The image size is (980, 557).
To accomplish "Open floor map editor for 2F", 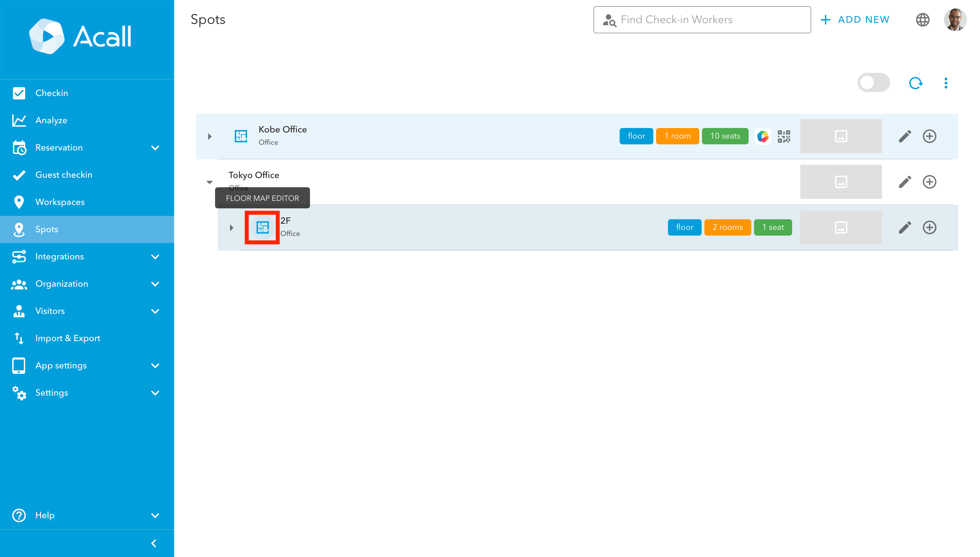I will pyautogui.click(x=262, y=227).
